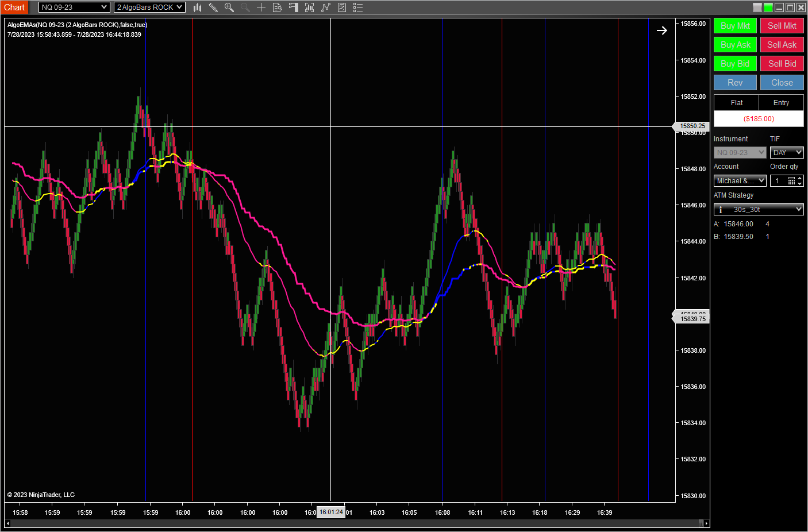
Task: Click the green link indicator square
Action: pyautogui.click(x=768, y=7)
